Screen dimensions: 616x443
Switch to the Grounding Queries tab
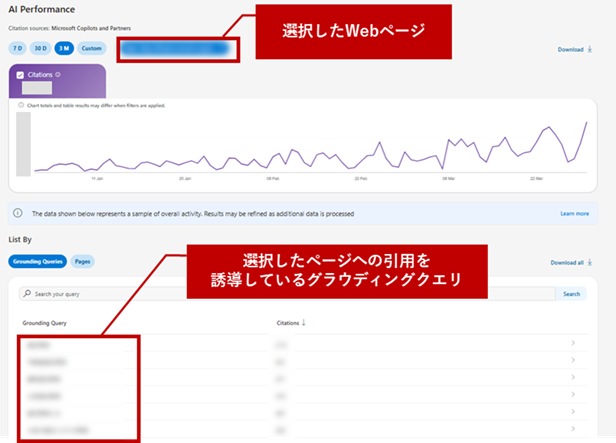coord(38,261)
